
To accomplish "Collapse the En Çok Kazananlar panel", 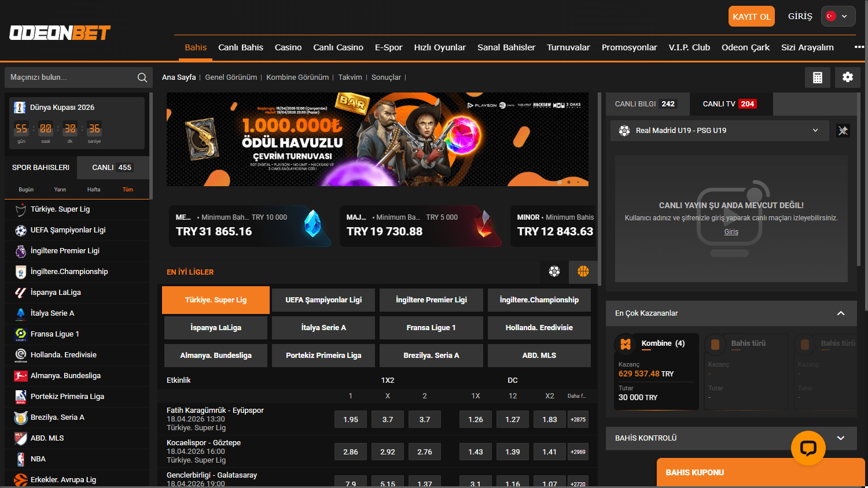I will point(841,313).
